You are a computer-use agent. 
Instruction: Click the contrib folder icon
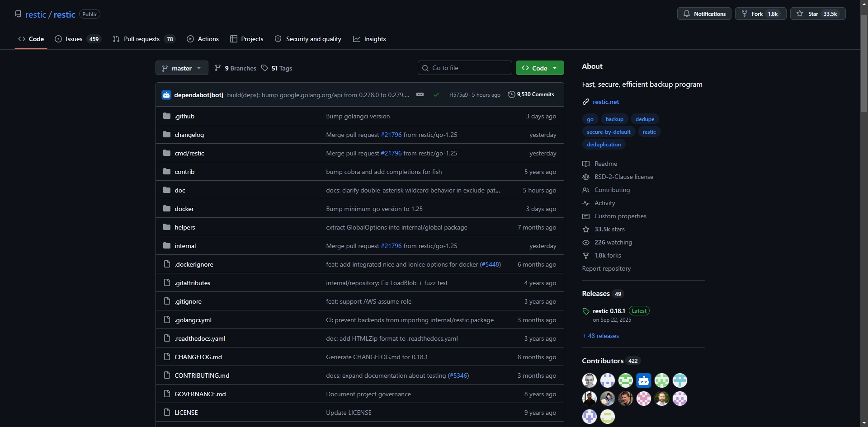(167, 172)
